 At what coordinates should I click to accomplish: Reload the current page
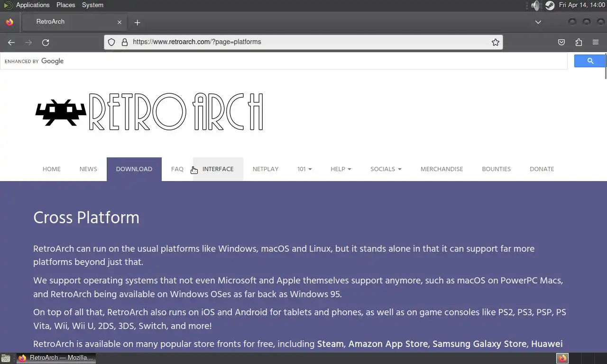[46, 42]
